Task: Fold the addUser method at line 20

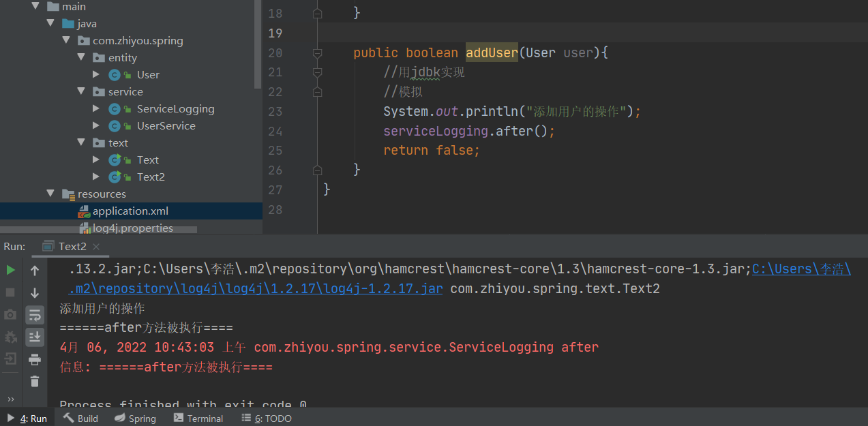Action: click(317, 52)
